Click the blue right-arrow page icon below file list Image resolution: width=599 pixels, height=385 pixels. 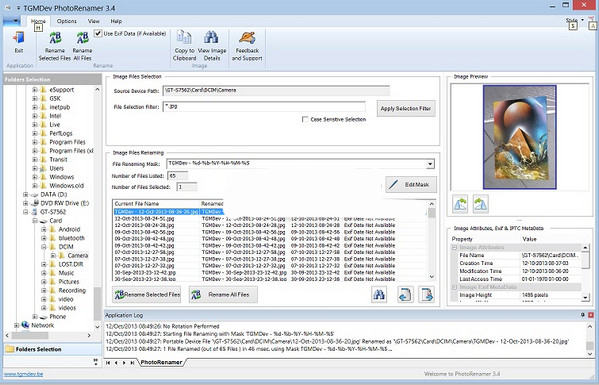click(x=426, y=294)
